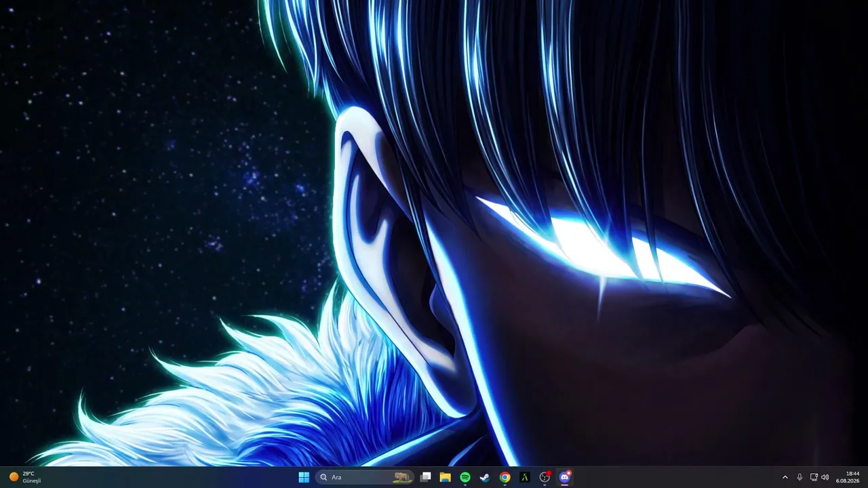
Task: Open the black app with green A logo
Action: 524,477
